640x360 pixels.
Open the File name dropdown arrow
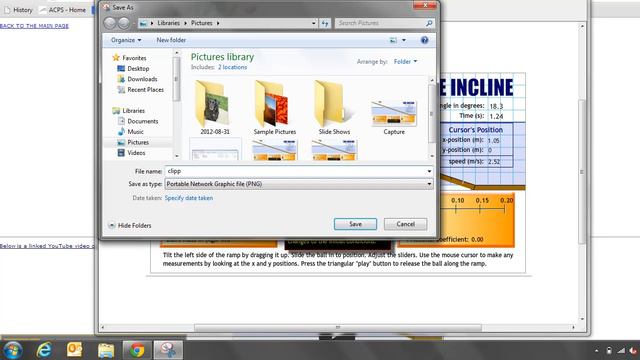(429, 171)
